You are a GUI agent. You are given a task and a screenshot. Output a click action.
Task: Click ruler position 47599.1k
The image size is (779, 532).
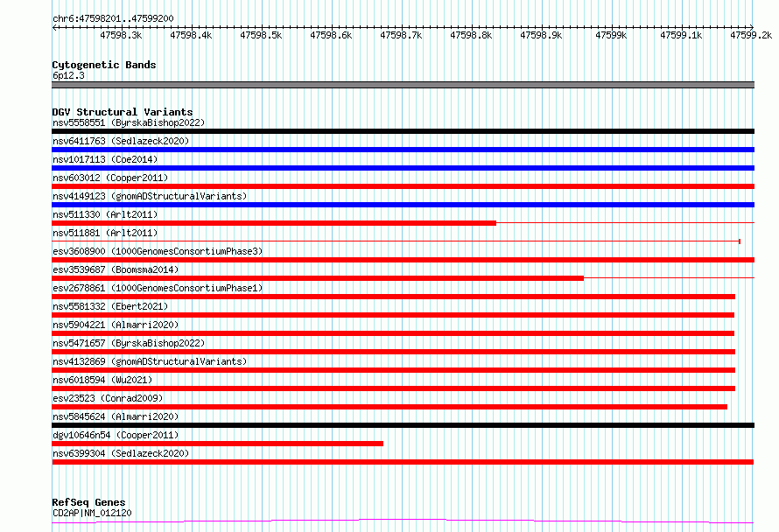point(681,35)
